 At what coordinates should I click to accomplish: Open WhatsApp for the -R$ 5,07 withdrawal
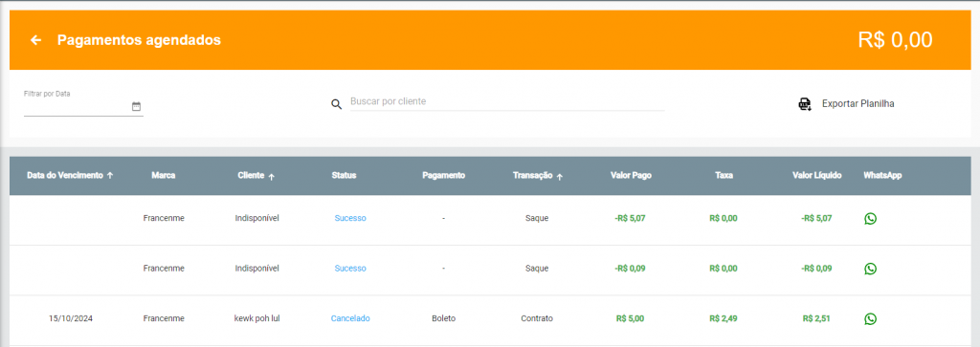pos(870,219)
